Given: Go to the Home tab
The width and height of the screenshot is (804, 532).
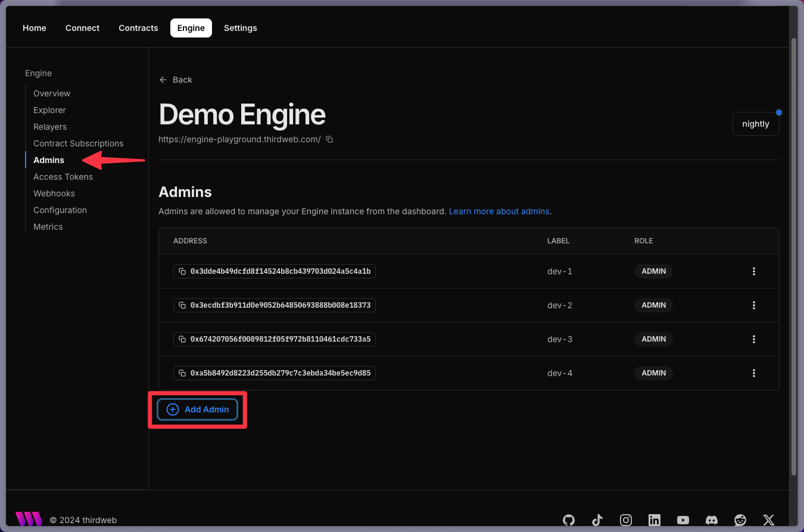Looking at the screenshot, I should (35, 28).
